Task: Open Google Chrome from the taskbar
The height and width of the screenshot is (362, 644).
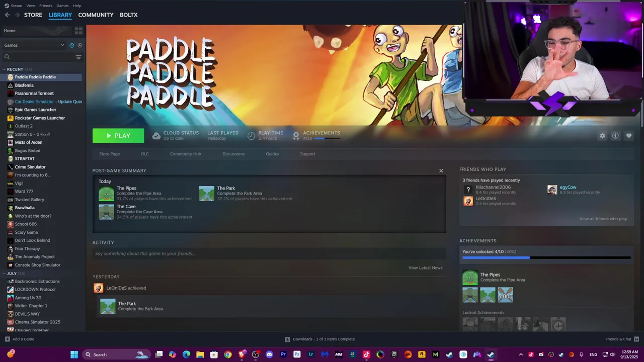Action: click(228, 354)
